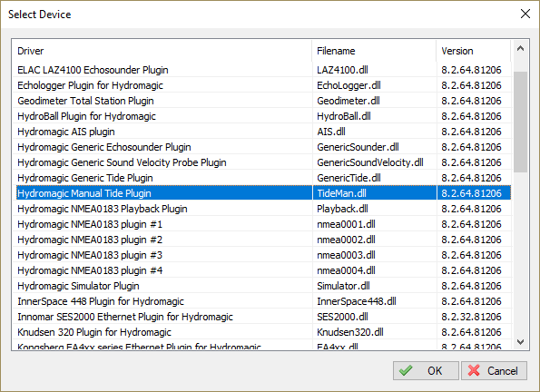Click the AIS.dll filename cell
Screen dimensions: 540x392
[331, 132]
